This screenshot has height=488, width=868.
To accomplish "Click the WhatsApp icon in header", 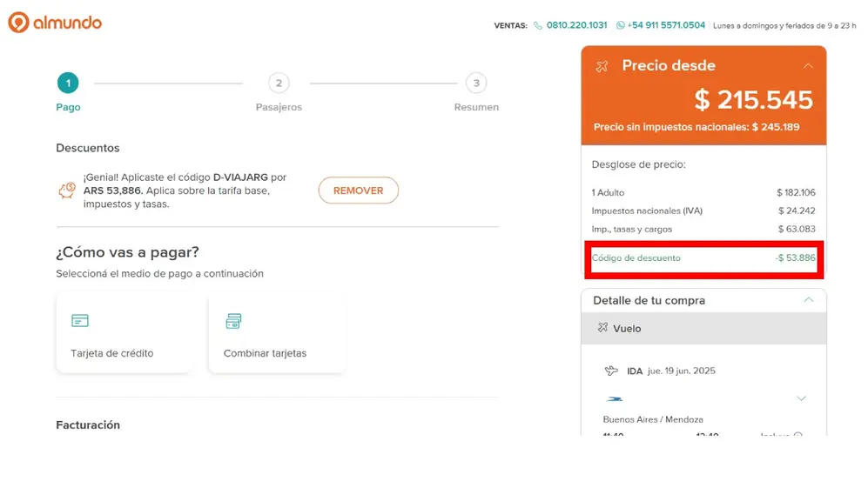I will coord(621,25).
